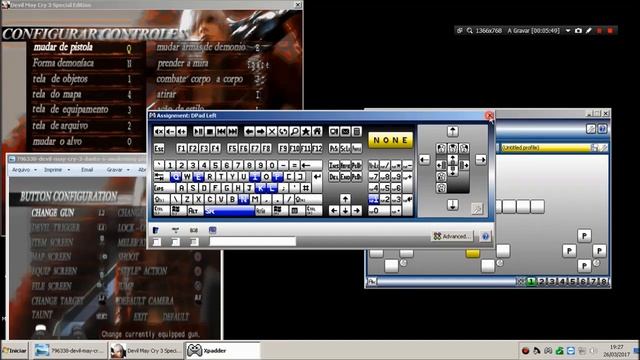Assign the browser favorites star key
640x360 pixels.
point(306,131)
